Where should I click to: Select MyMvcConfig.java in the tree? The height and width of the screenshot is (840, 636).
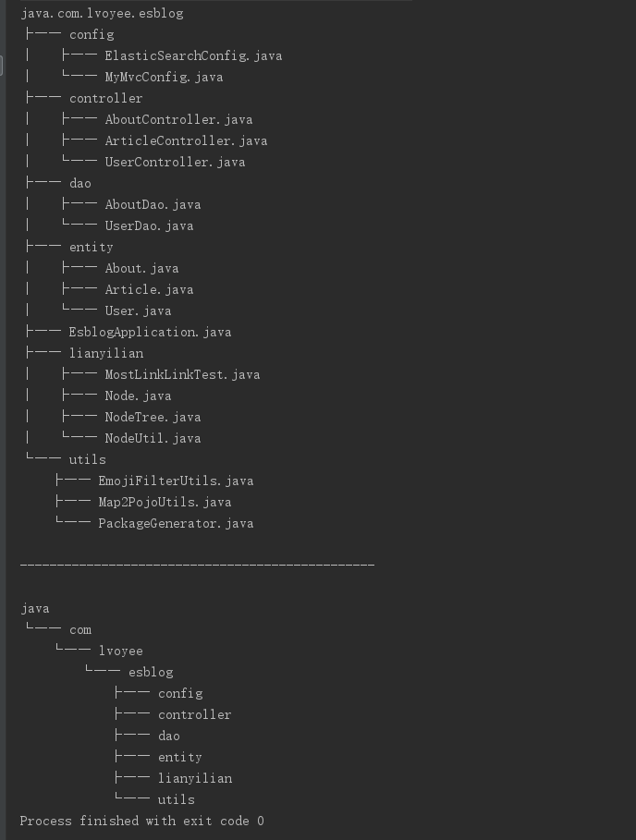[164, 77]
